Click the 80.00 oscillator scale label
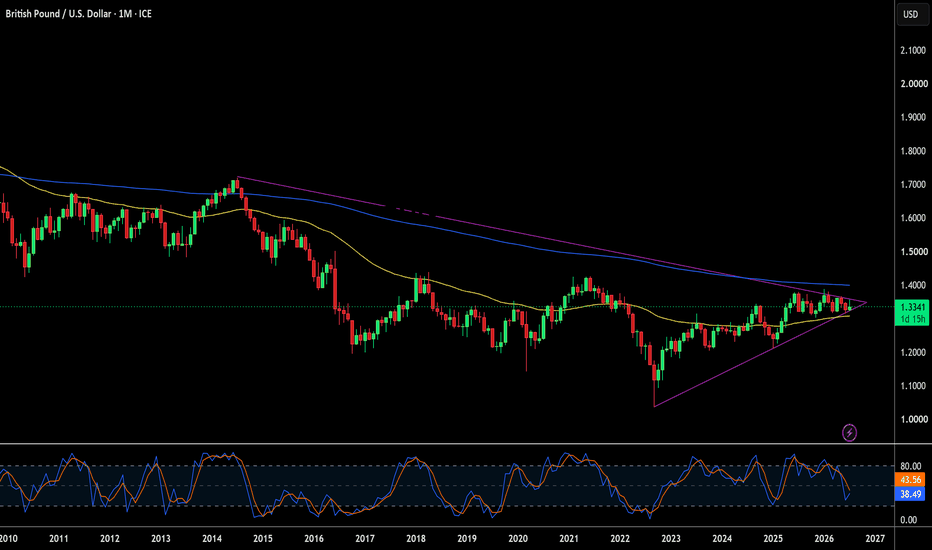The height and width of the screenshot is (550, 932). 911,466
